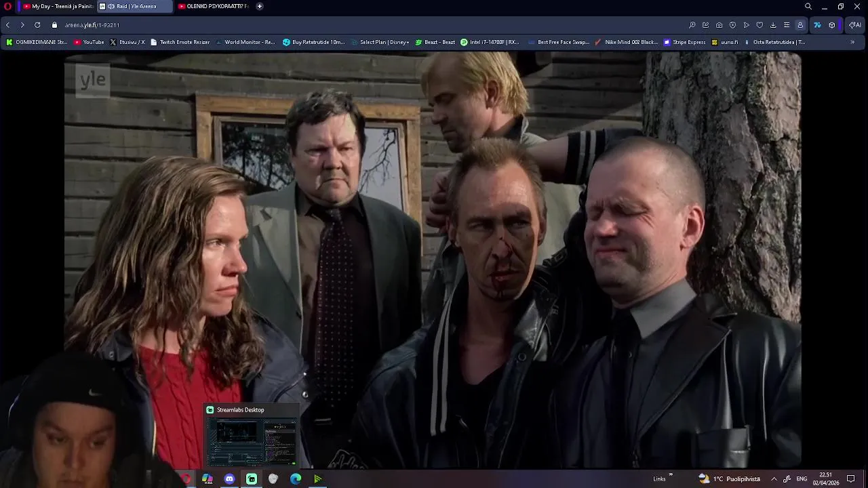
Task: Open the send flow arrow icon
Action: coord(747,25)
